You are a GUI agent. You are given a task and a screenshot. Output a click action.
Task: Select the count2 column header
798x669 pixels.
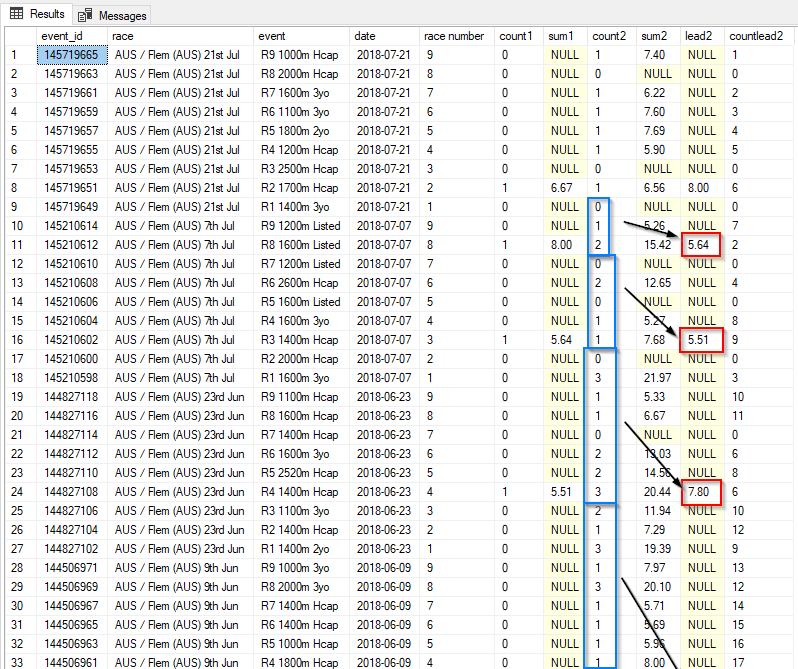click(611, 36)
